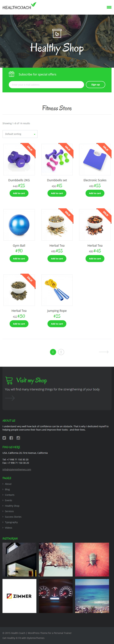
Task: Open the hamburger menu icon
Action: [x=109, y=7]
